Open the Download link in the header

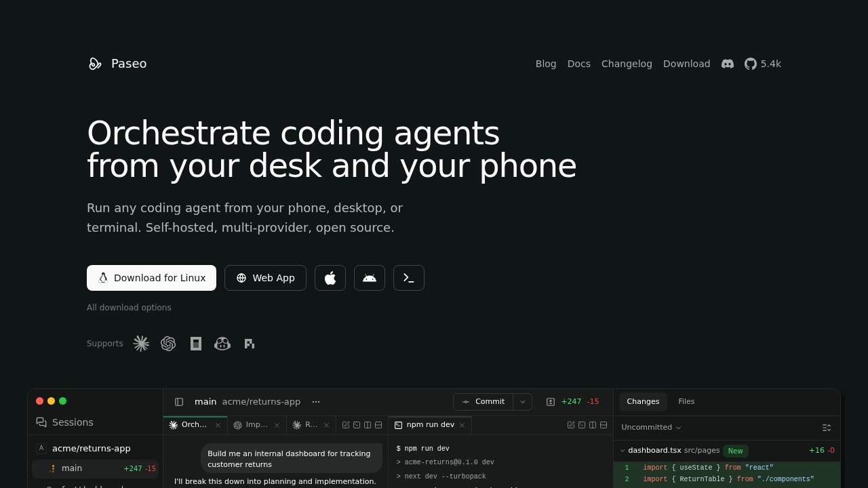687,64
